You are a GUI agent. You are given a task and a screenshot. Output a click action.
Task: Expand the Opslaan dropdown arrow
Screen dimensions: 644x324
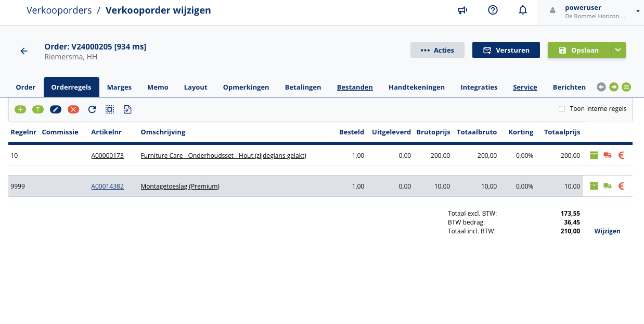tap(618, 50)
